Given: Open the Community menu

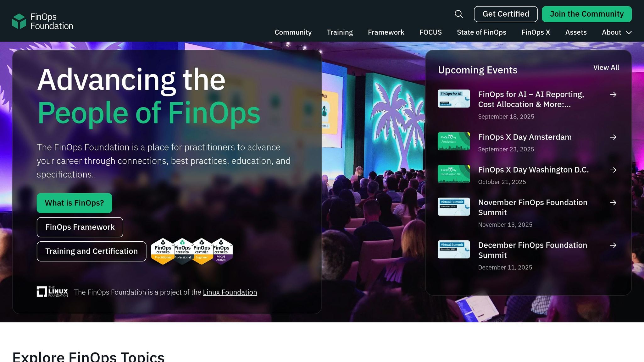Looking at the screenshot, I should pos(293,32).
